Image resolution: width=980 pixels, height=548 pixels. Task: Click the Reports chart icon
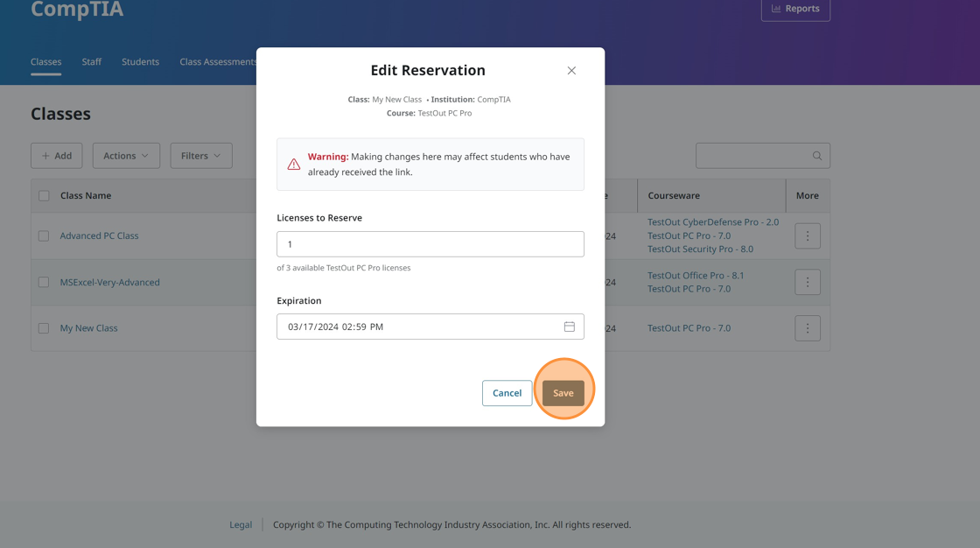coord(776,9)
